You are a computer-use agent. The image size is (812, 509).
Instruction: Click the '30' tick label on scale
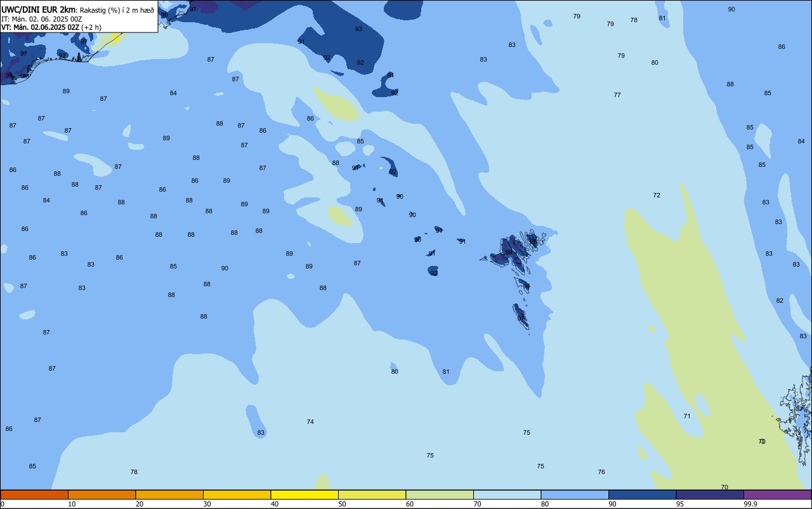207,504
